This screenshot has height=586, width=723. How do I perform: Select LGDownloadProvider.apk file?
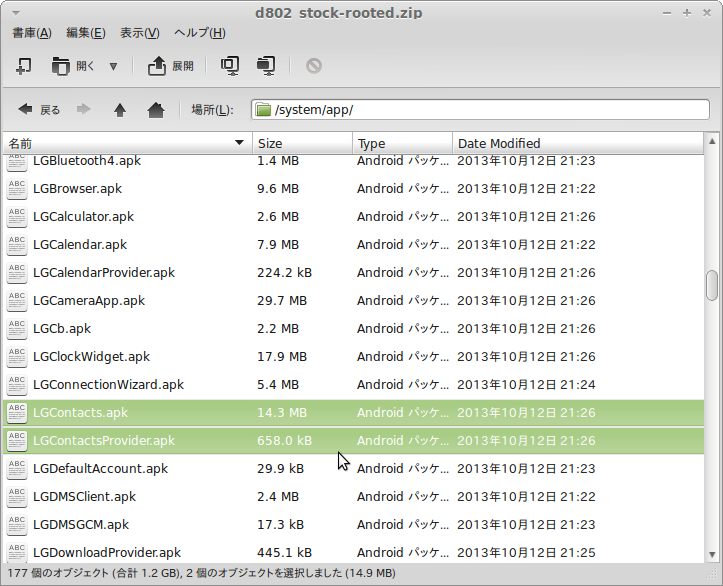tap(354, 552)
